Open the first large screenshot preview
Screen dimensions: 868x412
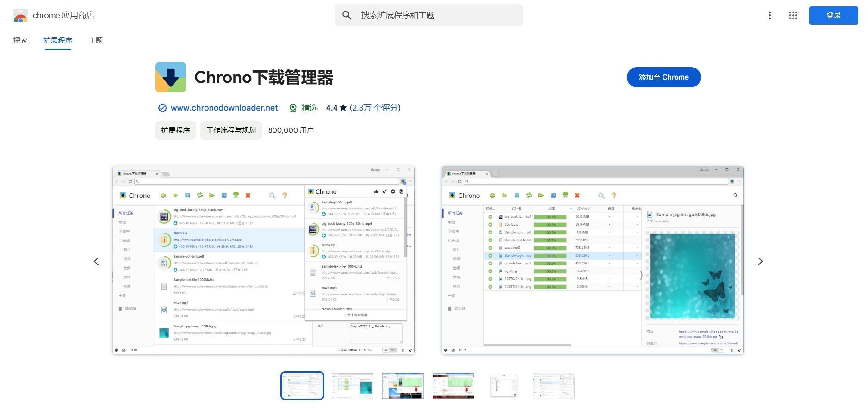pyautogui.click(x=263, y=260)
